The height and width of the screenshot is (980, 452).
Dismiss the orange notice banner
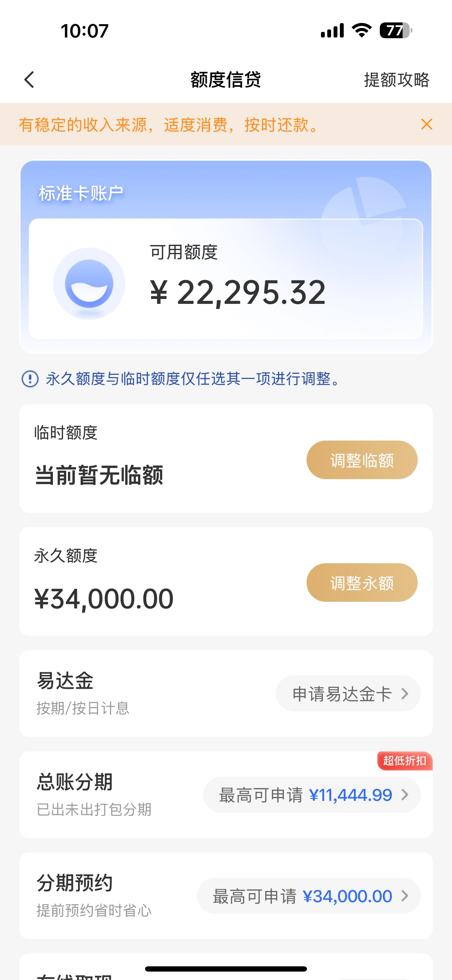tap(426, 124)
